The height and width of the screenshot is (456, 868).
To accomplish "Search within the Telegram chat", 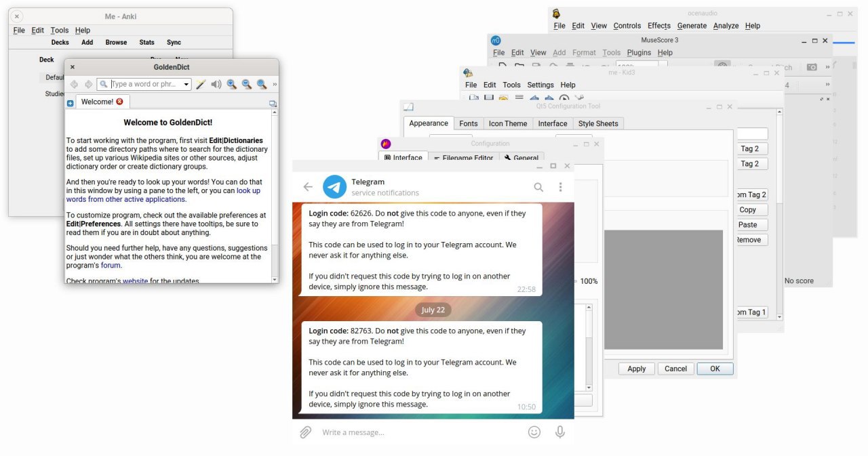I will point(538,187).
